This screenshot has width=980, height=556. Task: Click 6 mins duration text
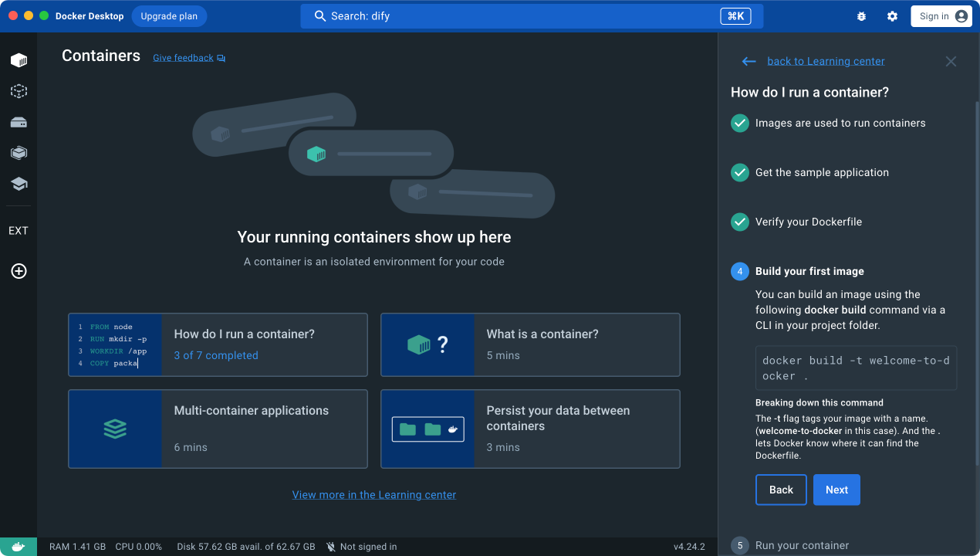[191, 448]
